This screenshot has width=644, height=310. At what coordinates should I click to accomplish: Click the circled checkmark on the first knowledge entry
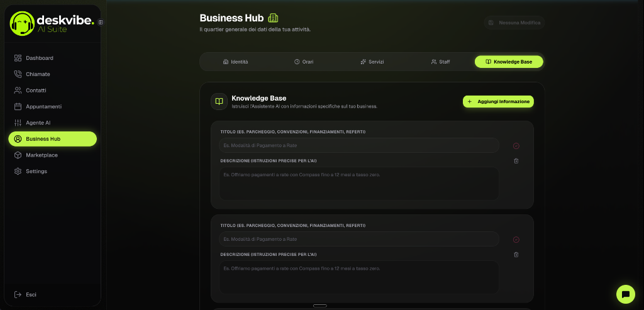click(516, 146)
